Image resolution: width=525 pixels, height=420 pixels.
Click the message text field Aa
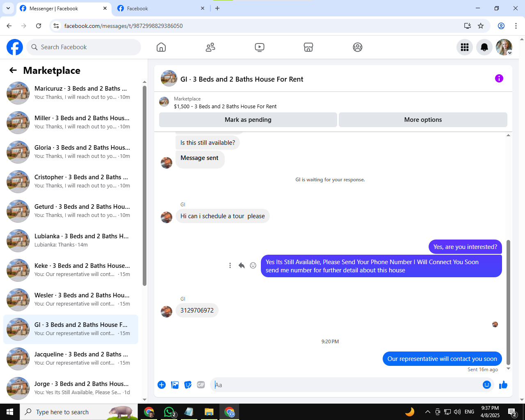(x=347, y=385)
